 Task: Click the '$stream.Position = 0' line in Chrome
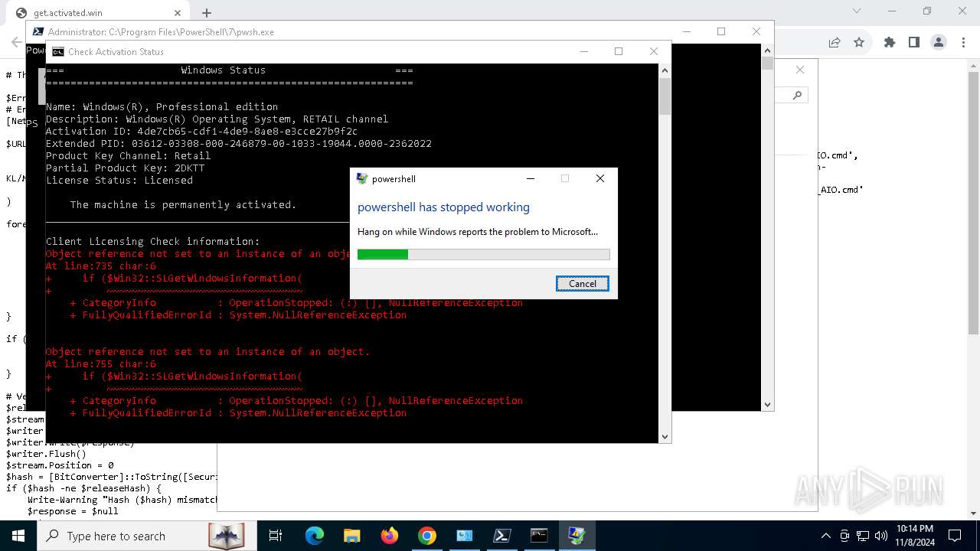tap(60, 465)
